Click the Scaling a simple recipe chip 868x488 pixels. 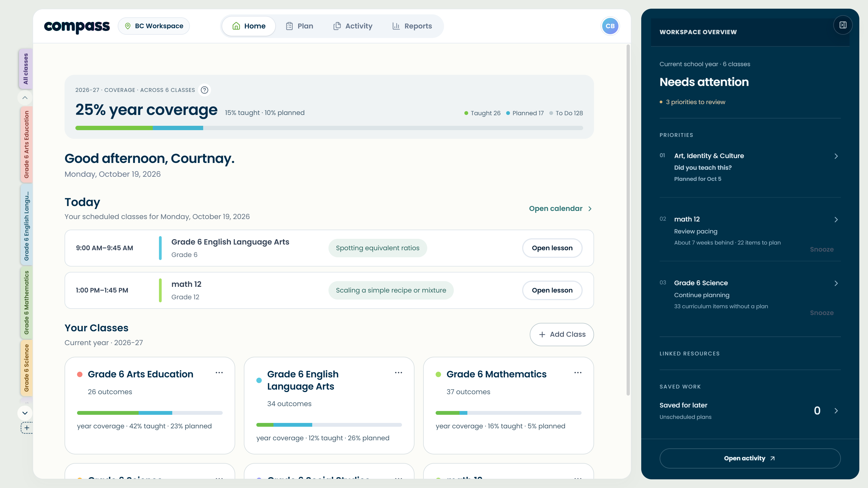click(x=391, y=290)
